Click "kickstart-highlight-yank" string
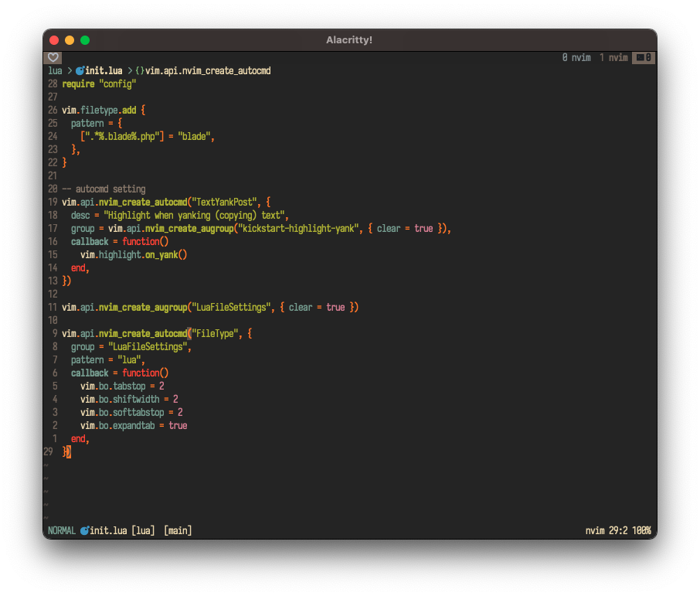 coord(298,228)
